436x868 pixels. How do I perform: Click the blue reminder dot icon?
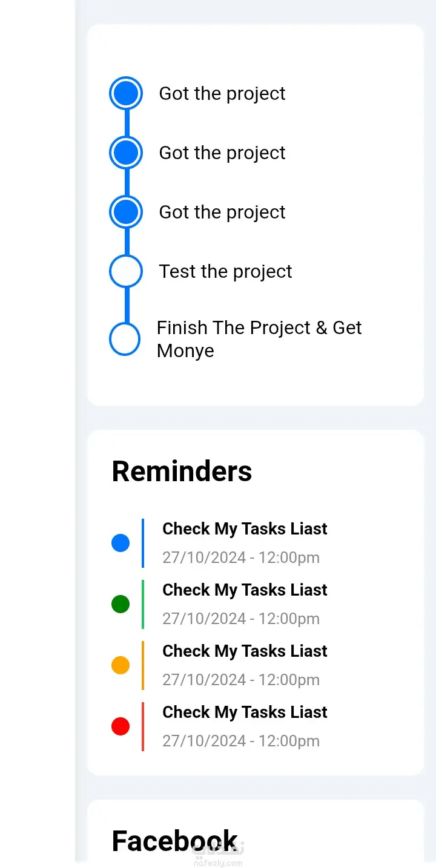point(121,543)
